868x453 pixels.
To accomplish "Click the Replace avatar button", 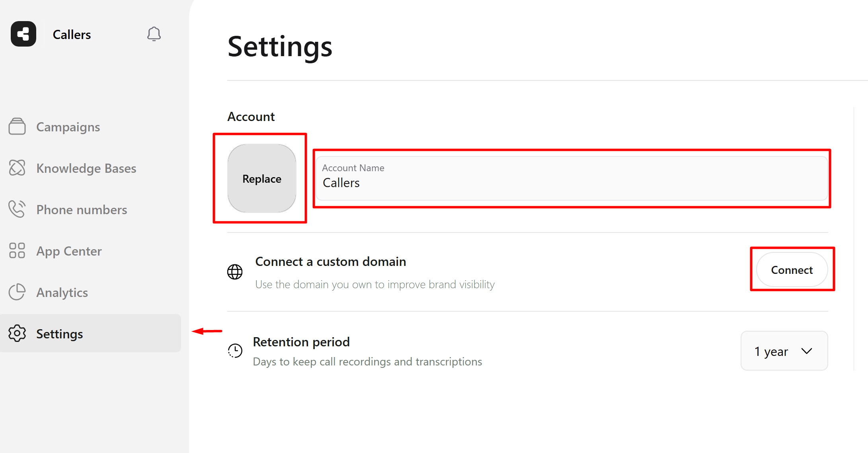I will (261, 179).
